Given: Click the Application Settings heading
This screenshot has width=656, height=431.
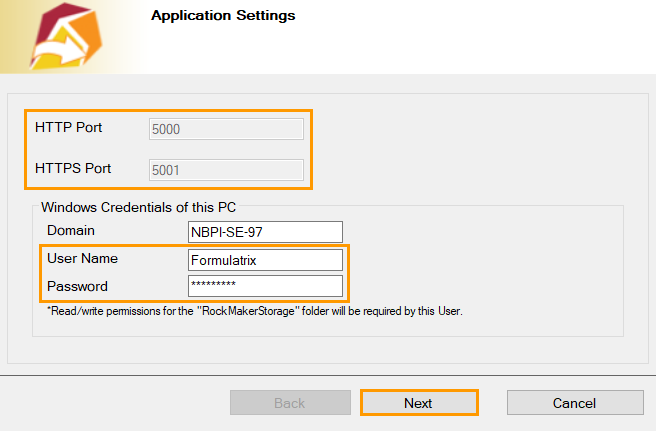Looking at the screenshot, I should [x=223, y=16].
